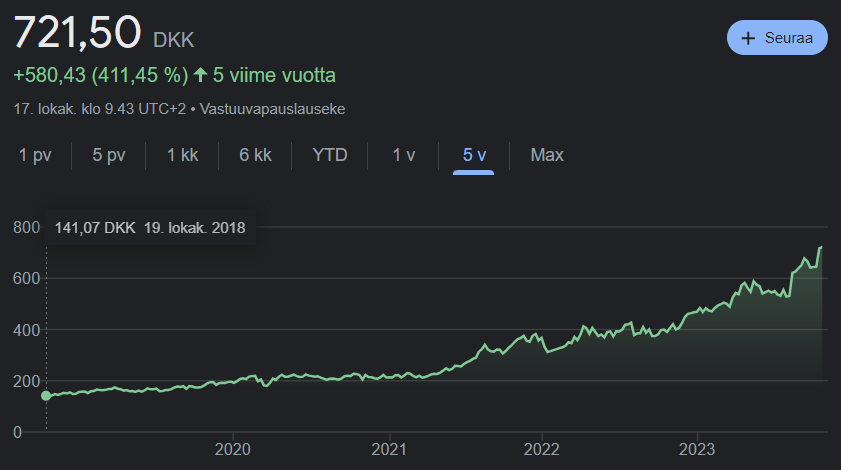Viewport: 841px width, 470px height.
Task: Select the 6 kk time range
Action: coord(255,155)
